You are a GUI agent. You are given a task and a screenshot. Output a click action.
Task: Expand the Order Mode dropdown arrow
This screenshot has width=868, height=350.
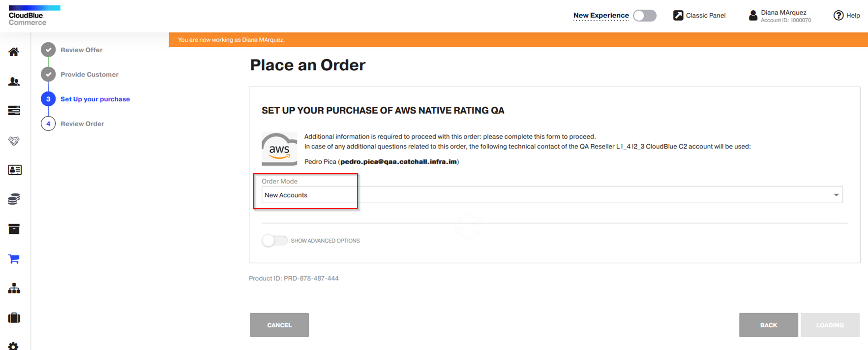(x=836, y=195)
